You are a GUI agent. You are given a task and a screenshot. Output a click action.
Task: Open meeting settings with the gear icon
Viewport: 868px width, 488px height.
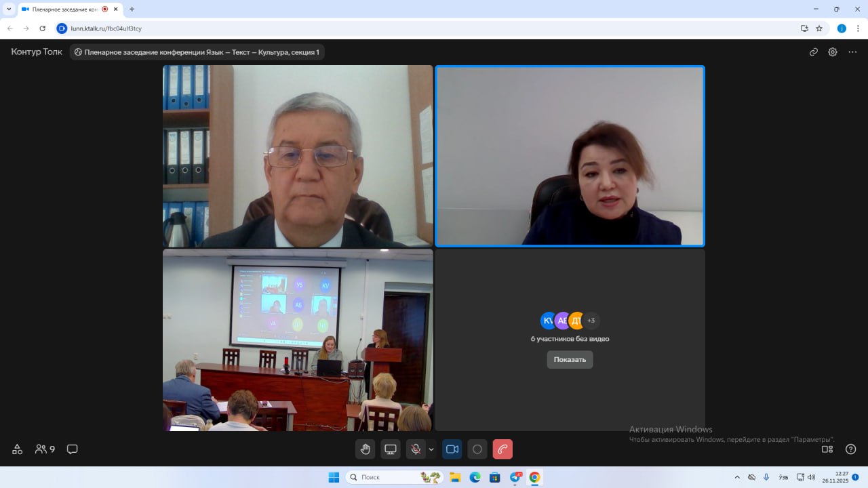coord(833,52)
